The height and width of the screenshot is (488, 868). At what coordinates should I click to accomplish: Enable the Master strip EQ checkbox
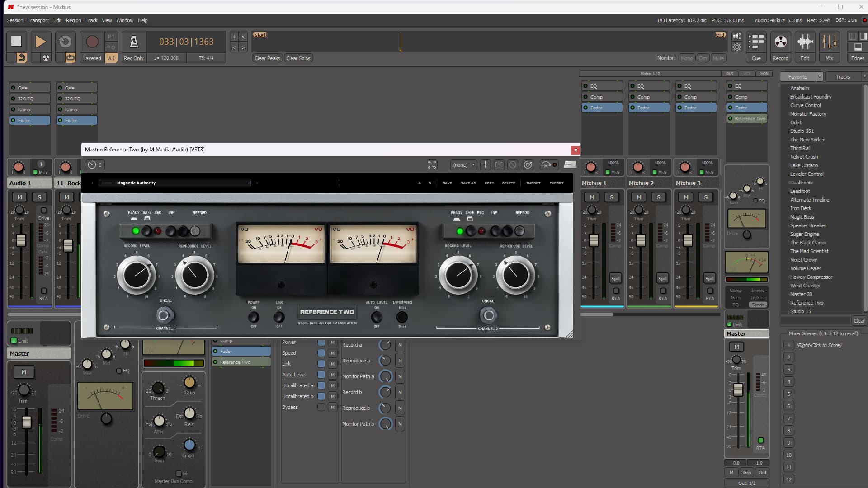(119, 371)
